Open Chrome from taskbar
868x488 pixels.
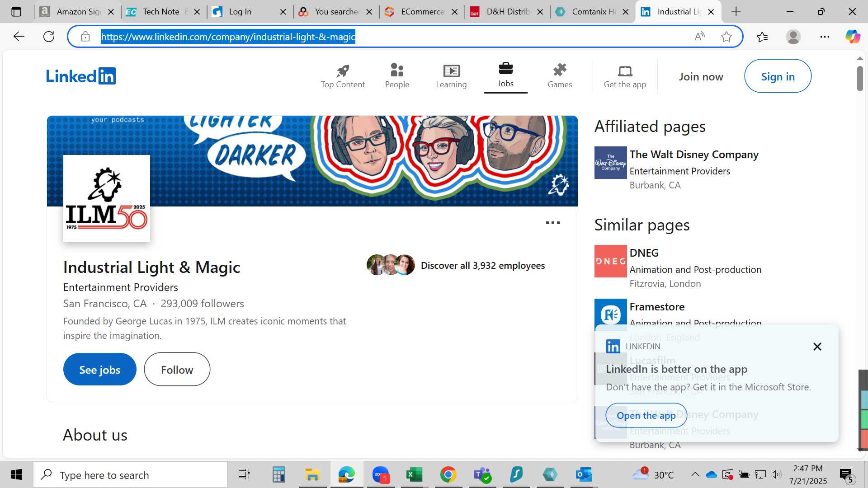pyautogui.click(x=448, y=474)
